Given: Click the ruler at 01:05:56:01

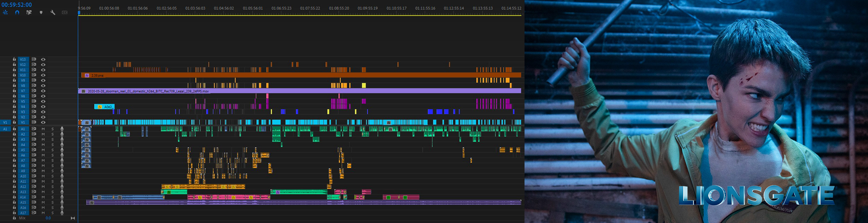Looking at the screenshot, I should coord(253,8).
